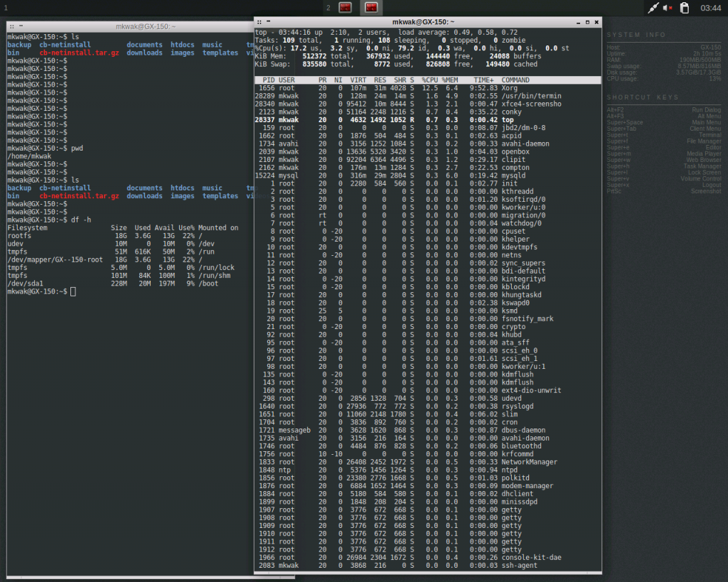Focus the left terminal by its title bar
The image size is (728, 582).
pyautogui.click(x=130, y=26)
